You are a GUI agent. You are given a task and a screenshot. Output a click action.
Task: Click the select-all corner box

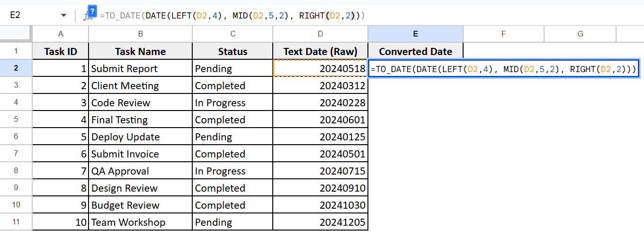pyautogui.click(x=16, y=34)
